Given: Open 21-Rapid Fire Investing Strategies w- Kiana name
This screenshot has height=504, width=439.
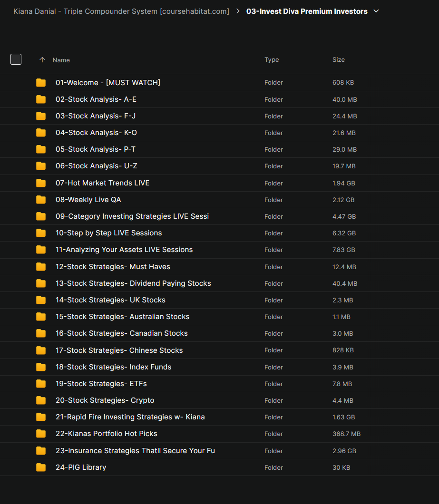Looking at the screenshot, I should [130, 417].
